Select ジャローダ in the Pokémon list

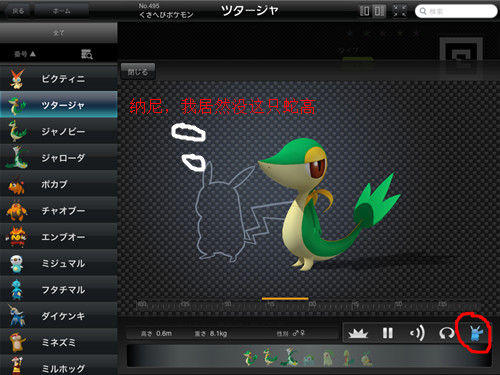59,157
